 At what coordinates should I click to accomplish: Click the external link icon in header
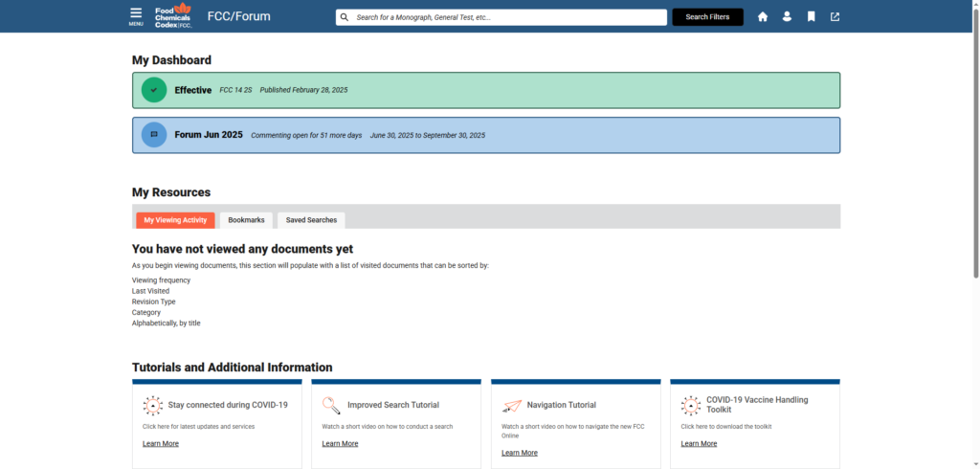pos(835,17)
